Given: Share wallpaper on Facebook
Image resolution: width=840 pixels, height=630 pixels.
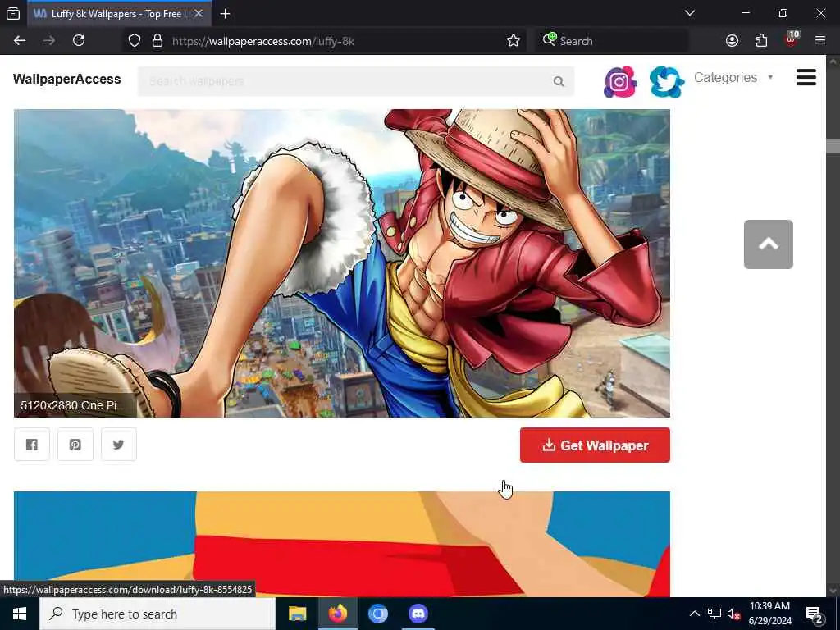Looking at the screenshot, I should pos(32,445).
